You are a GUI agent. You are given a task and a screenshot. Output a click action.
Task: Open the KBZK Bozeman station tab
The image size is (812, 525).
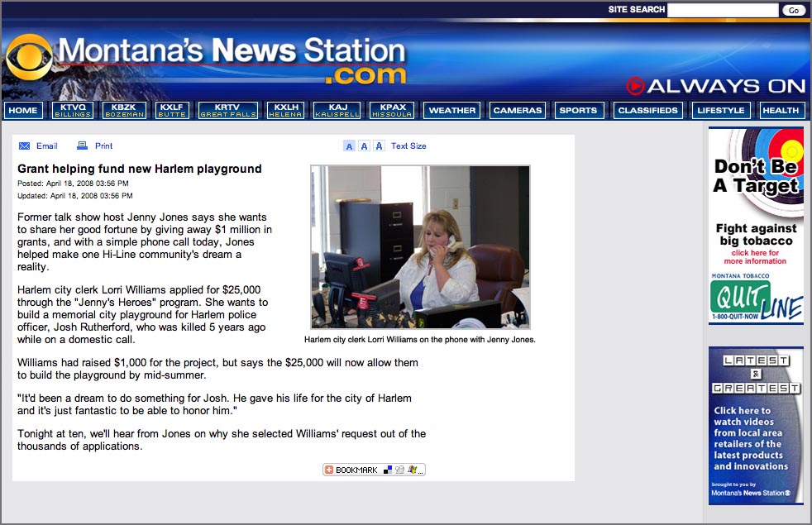pyautogui.click(x=124, y=110)
